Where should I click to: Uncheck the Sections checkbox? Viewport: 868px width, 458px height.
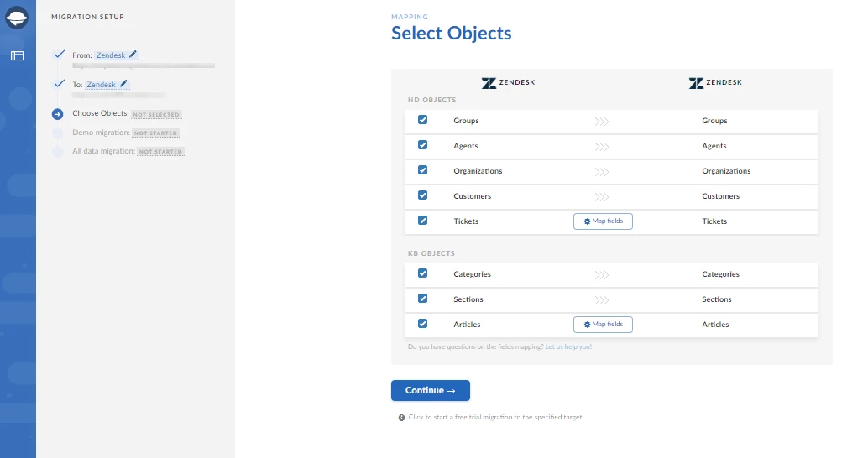tap(423, 299)
